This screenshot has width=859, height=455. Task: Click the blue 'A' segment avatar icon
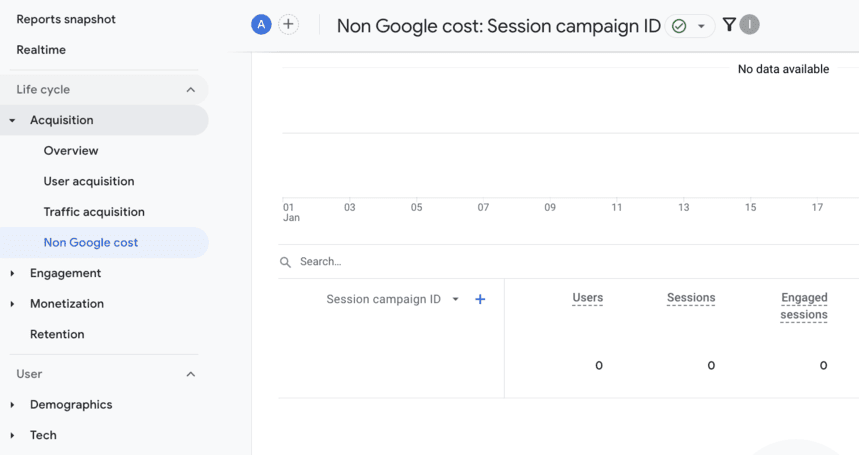click(x=261, y=25)
